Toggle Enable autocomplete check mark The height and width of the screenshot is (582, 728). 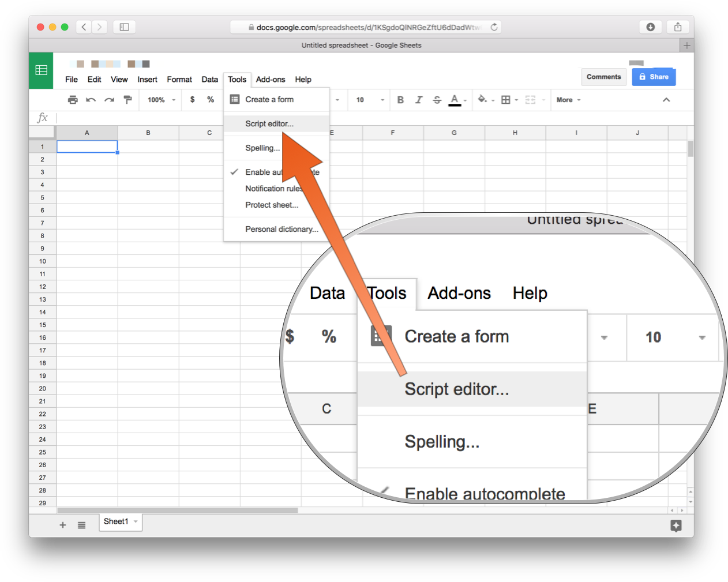click(234, 172)
